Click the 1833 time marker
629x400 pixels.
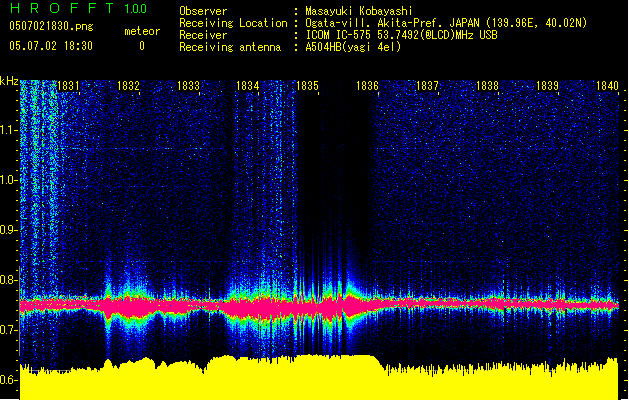coord(188,86)
